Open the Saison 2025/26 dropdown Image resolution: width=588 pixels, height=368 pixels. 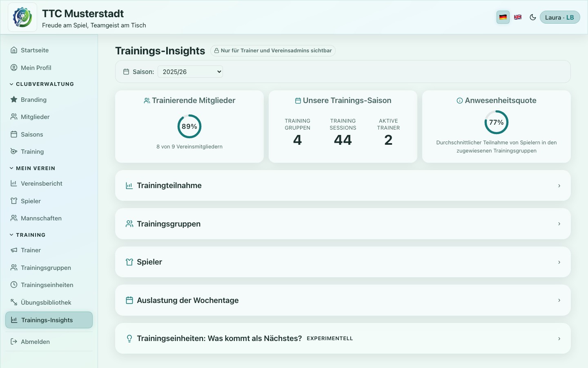coord(190,72)
